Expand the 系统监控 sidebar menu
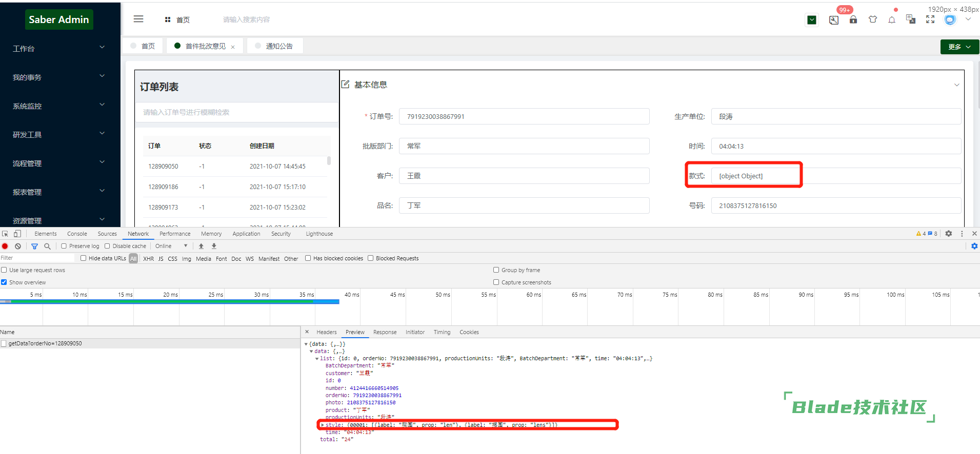Image resolution: width=980 pixels, height=454 pixels. coord(60,106)
